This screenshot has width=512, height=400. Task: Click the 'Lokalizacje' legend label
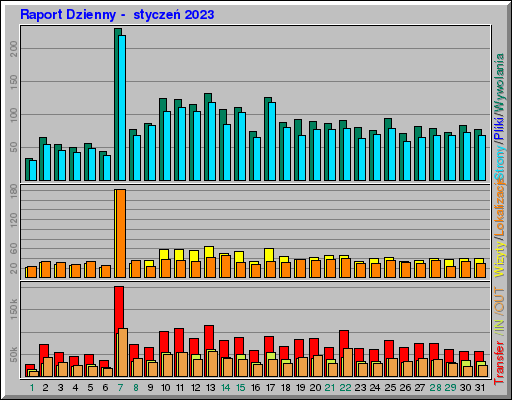(x=499, y=208)
